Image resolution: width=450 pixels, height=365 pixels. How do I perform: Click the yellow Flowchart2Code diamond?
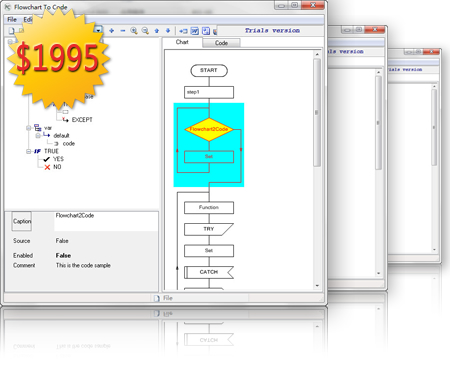(x=209, y=129)
